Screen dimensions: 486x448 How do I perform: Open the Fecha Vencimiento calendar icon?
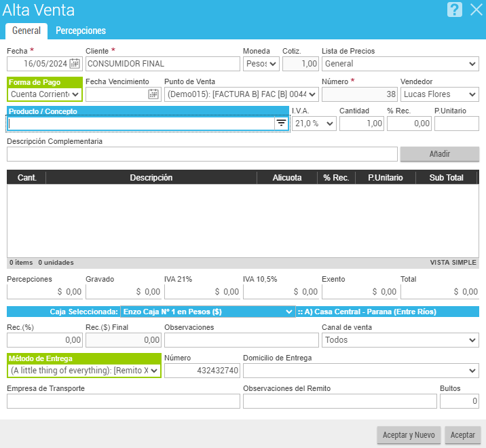(x=153, y=94)
